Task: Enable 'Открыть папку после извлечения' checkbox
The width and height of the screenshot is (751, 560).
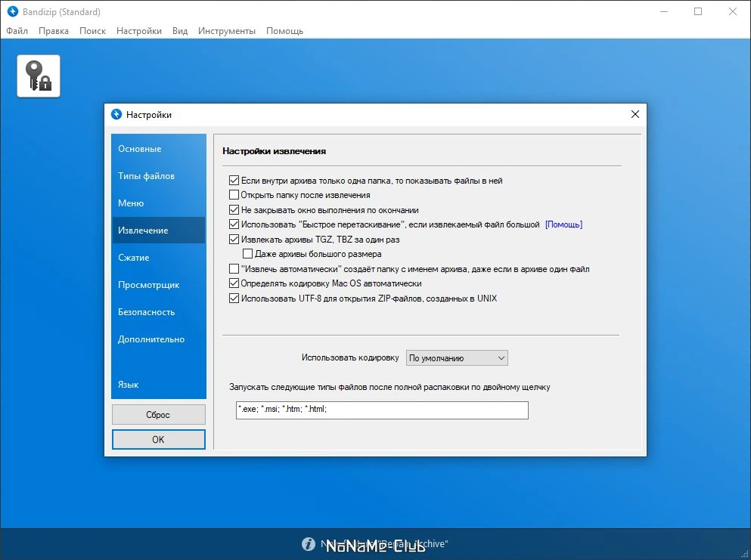Action: click(x=234, y=195)
